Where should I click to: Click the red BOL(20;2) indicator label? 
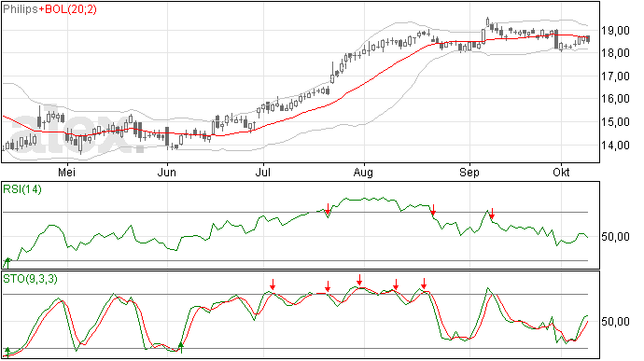click(68, 9)
